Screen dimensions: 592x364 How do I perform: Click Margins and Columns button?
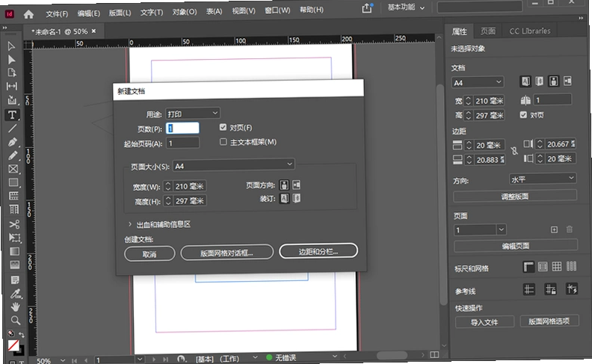(318, 251)
